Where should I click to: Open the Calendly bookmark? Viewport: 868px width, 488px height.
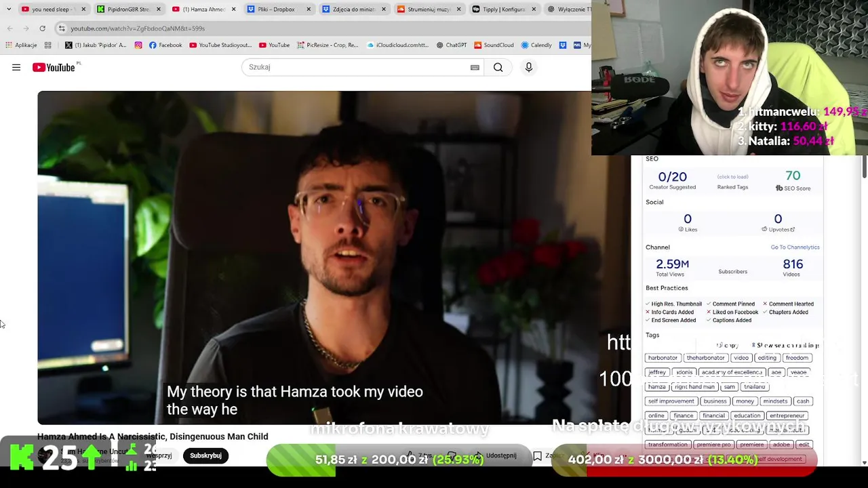(x=536, y=45)
